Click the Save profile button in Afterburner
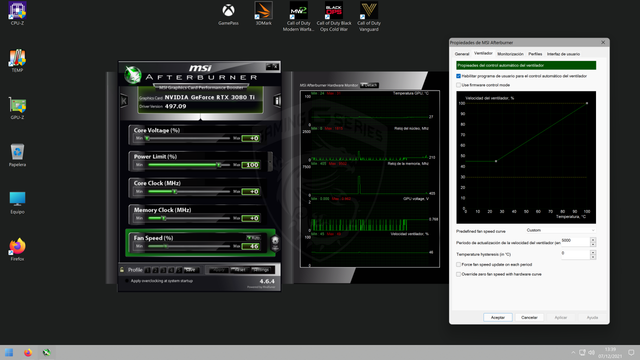This screenshot has height=360, width=640. 191,270
